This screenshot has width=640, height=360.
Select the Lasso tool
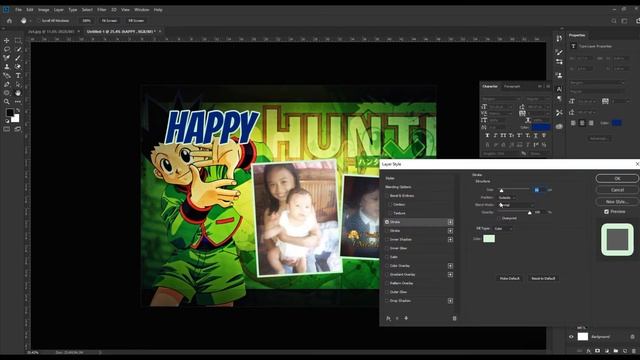click(7, 49)
